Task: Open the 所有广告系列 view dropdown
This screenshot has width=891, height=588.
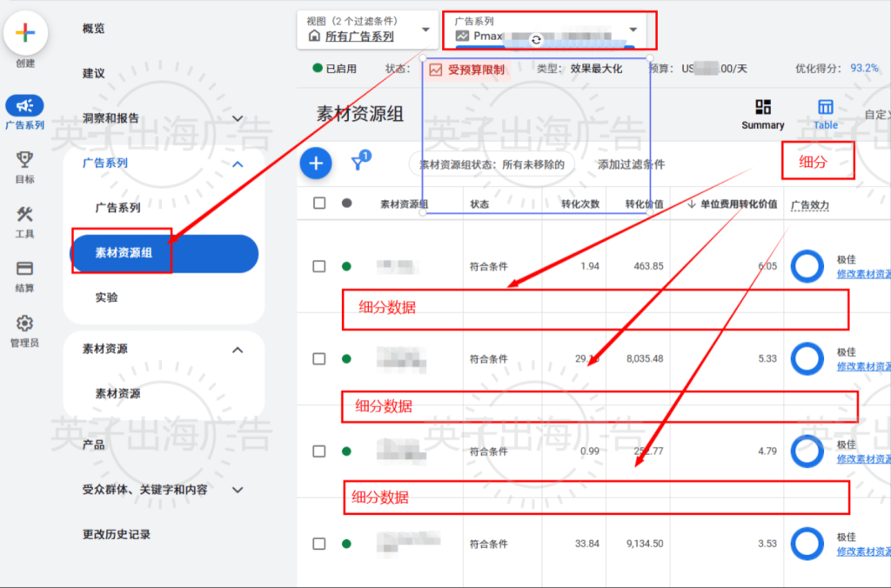Action: 367,30
